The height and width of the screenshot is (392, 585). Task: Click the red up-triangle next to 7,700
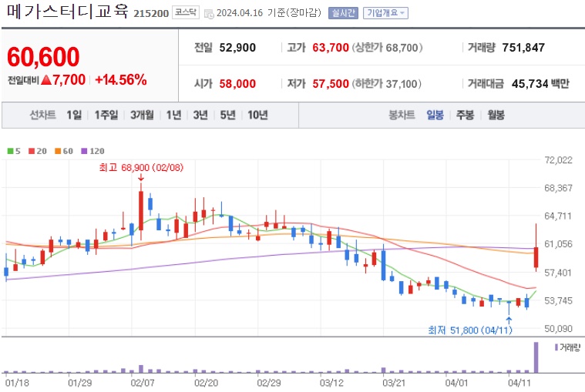point(46,80)
